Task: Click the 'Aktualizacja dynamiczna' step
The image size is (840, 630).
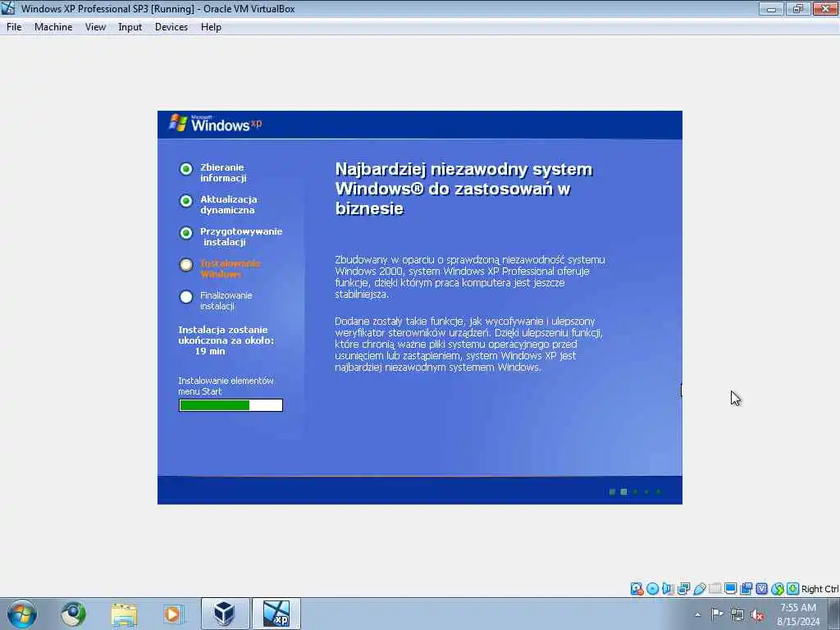Action: [229, 204]
